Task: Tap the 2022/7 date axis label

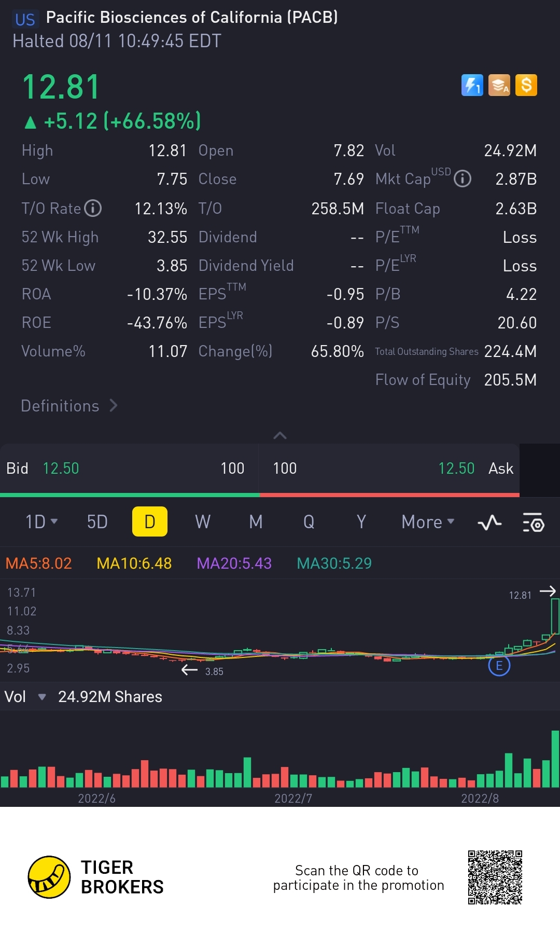Action: coord(293,799)
